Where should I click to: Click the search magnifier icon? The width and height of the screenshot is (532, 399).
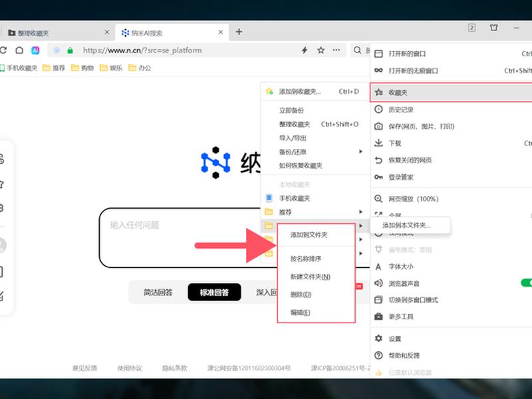357,51
